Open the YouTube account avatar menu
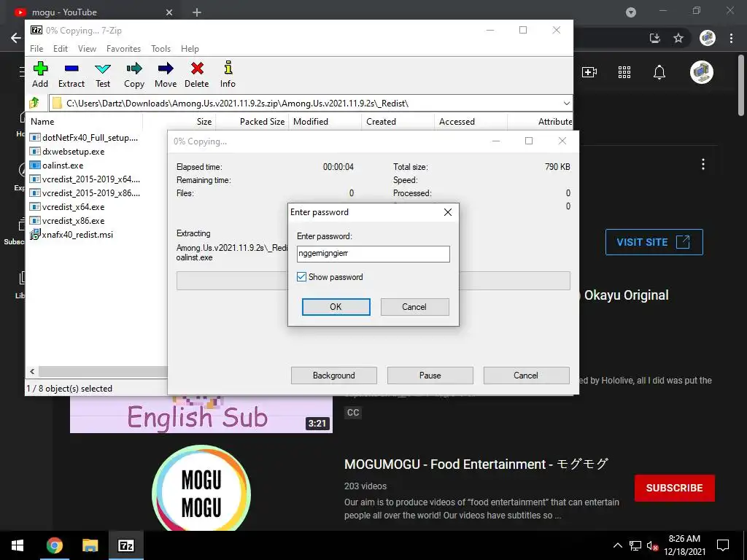This screenshot has height=560, width=747. pos(701,72)
